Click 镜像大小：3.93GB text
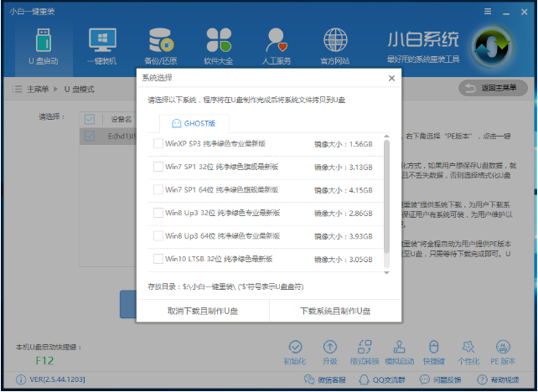 click(x=344, y=236)
